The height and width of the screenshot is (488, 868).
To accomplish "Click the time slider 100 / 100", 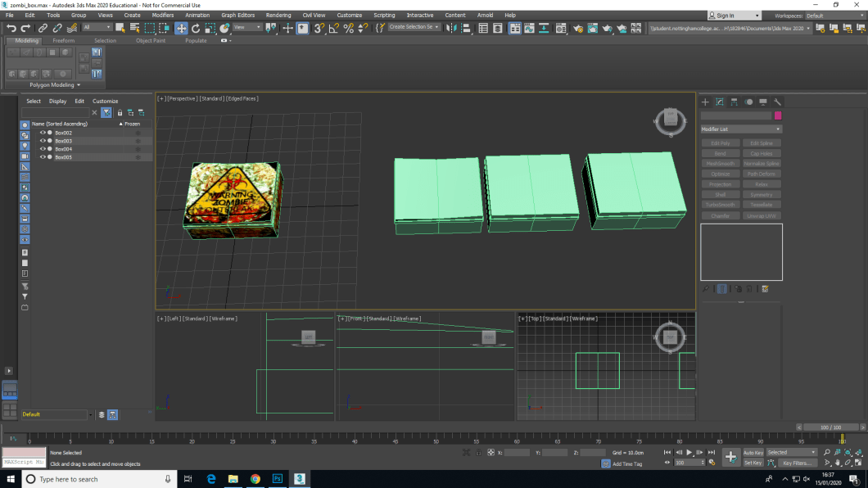I will pyautogui.click(x=831, y=427).
